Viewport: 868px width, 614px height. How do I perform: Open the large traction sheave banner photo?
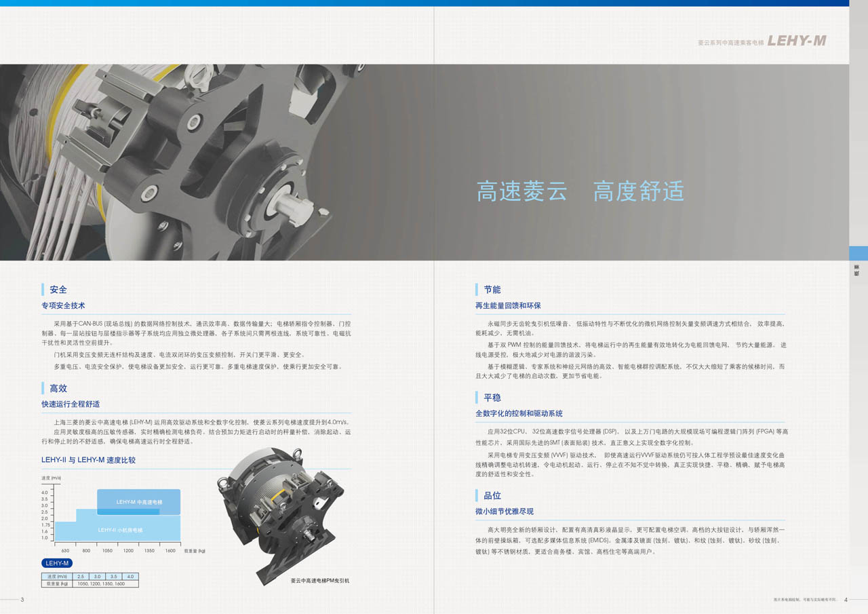425,162
